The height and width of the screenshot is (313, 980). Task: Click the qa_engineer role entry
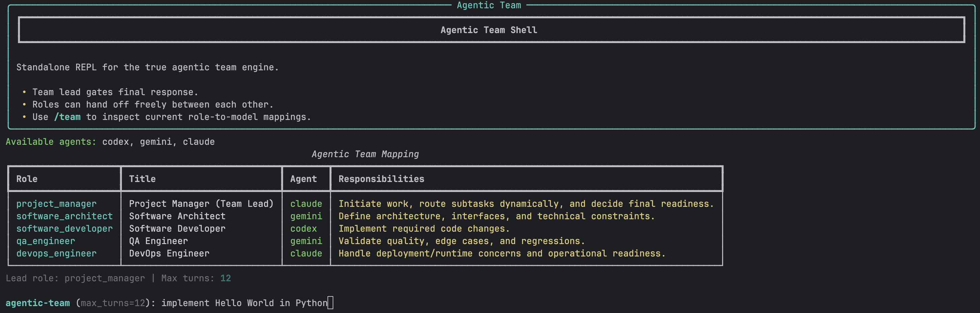pyautogui.click(x=46, y=241)
